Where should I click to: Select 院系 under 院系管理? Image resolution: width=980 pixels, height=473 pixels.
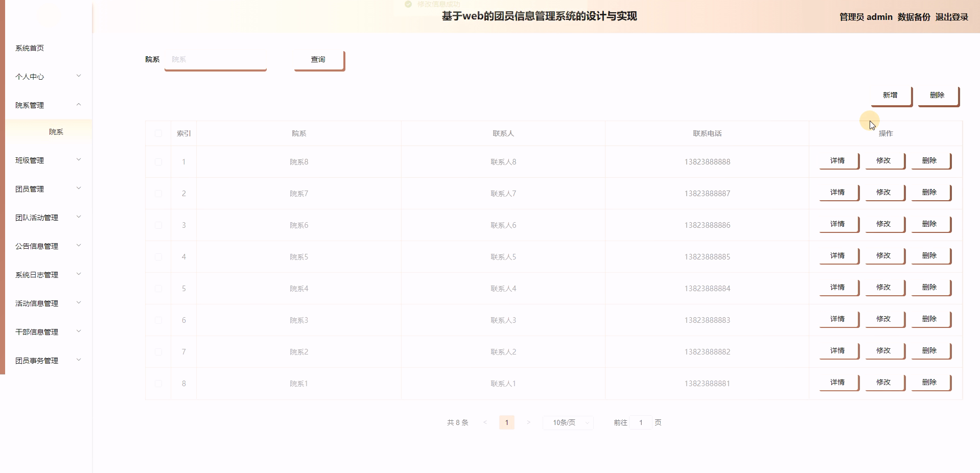(x=56, y=131)
